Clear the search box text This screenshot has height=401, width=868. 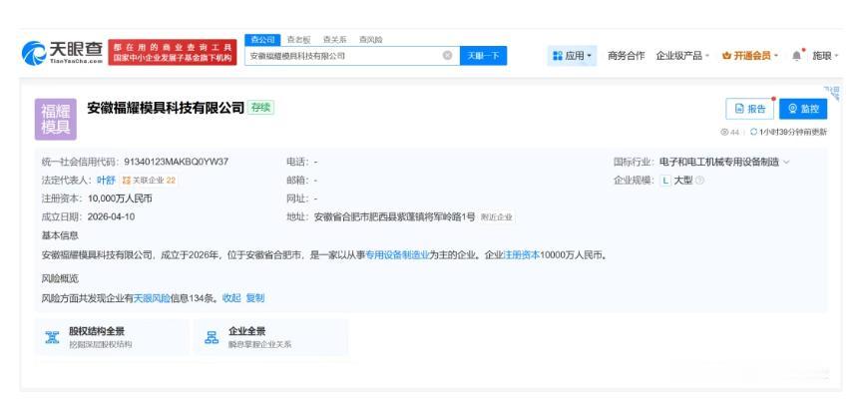click(448, 55)
